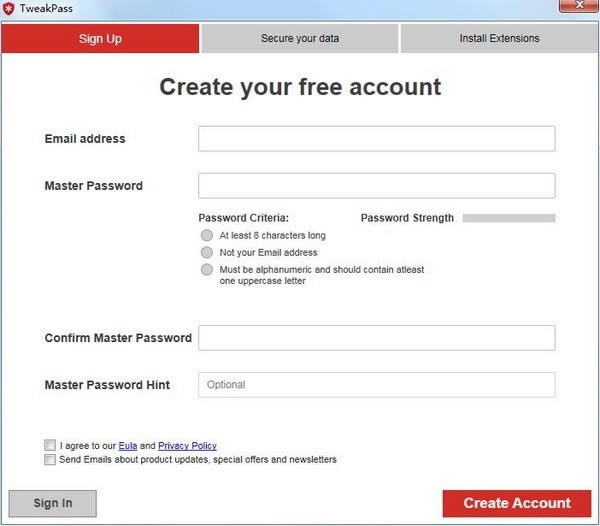The width and height of the screenshot is (600, 526).
Task: Focus the Master Password field
Action: click(376, 186)
